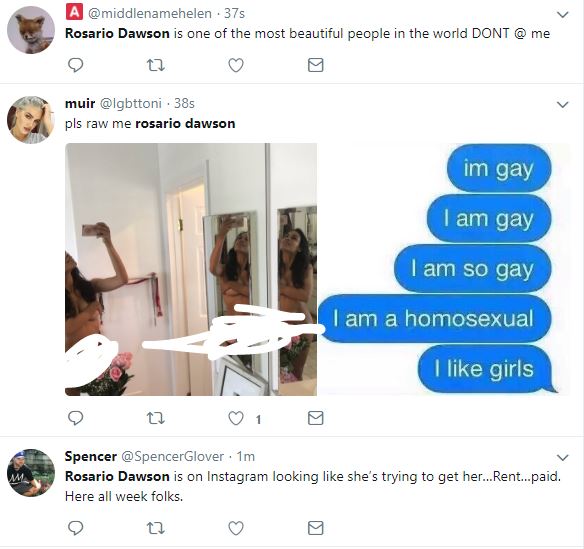This screenshot has height=549, width=584.
Task: Retweet Spencer's Instagram comment tweet
Action: point(156,528)
